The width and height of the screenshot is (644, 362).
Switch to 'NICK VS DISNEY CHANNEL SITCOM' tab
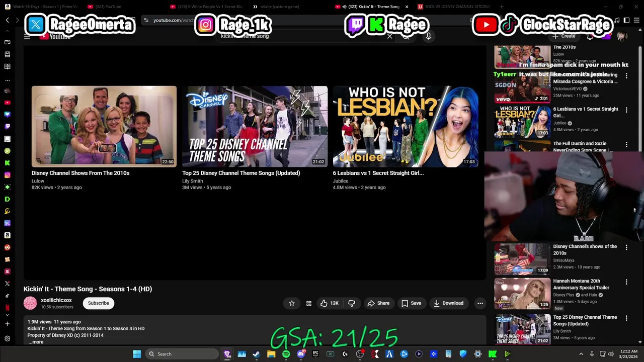(x=455, y=7)
